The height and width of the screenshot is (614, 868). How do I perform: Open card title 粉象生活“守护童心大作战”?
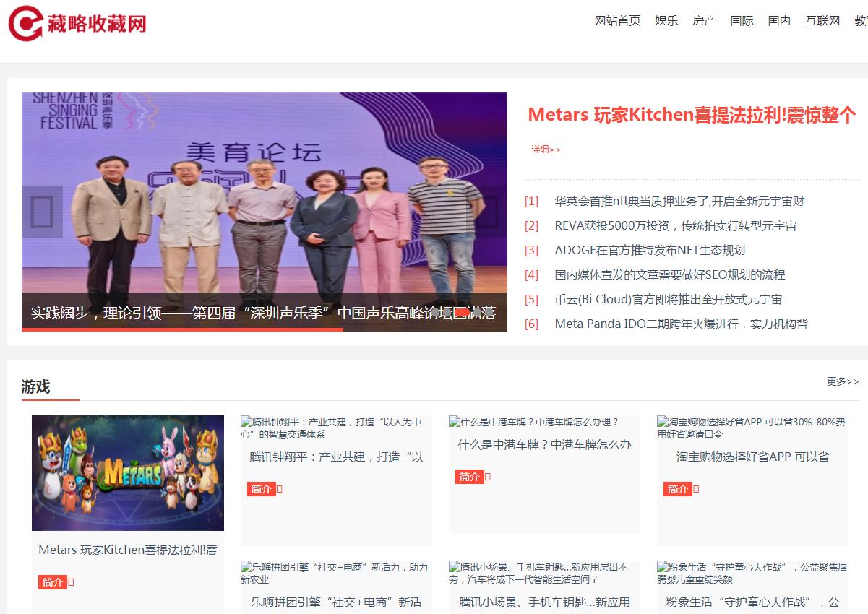click(752, 602)
